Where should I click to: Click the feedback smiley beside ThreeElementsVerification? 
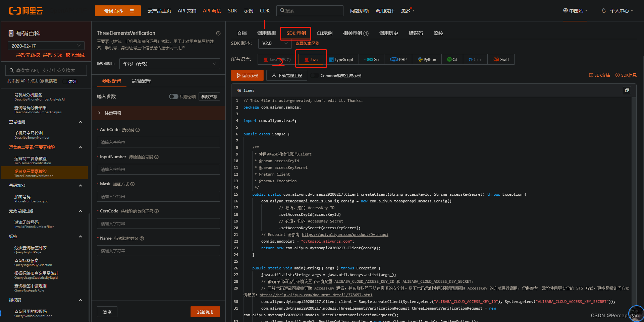coord(218,33)
